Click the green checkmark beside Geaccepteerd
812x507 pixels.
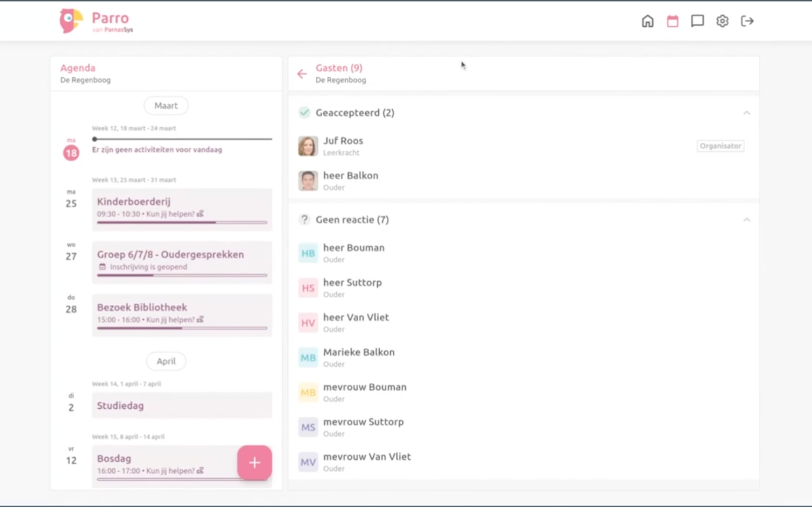pos(305,113)
